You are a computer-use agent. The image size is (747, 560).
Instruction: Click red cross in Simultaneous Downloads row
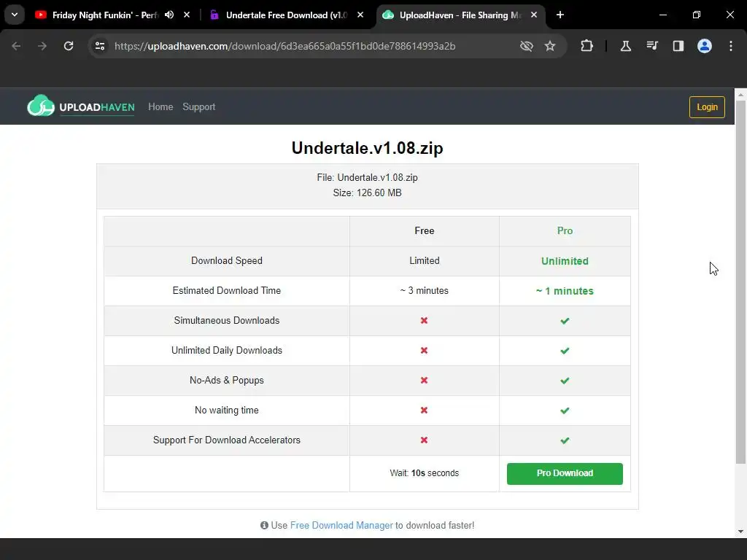(424, 321)
